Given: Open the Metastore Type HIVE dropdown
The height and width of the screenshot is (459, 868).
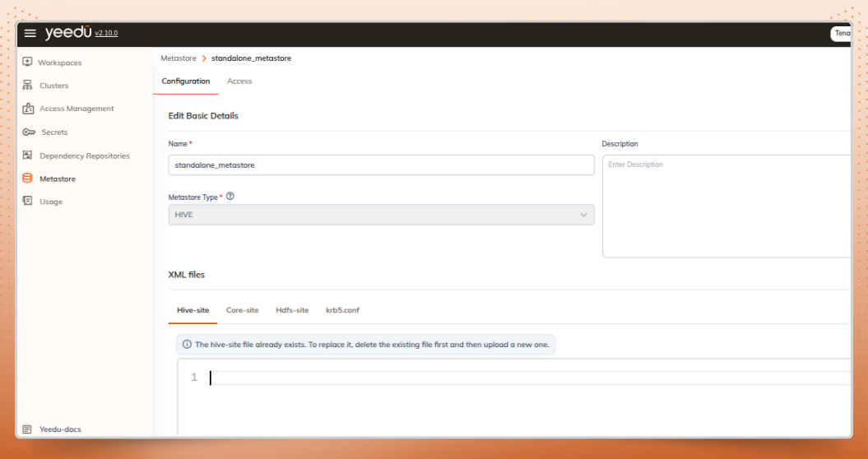Looking at the screenshot, I should click(x=381, y=214).
